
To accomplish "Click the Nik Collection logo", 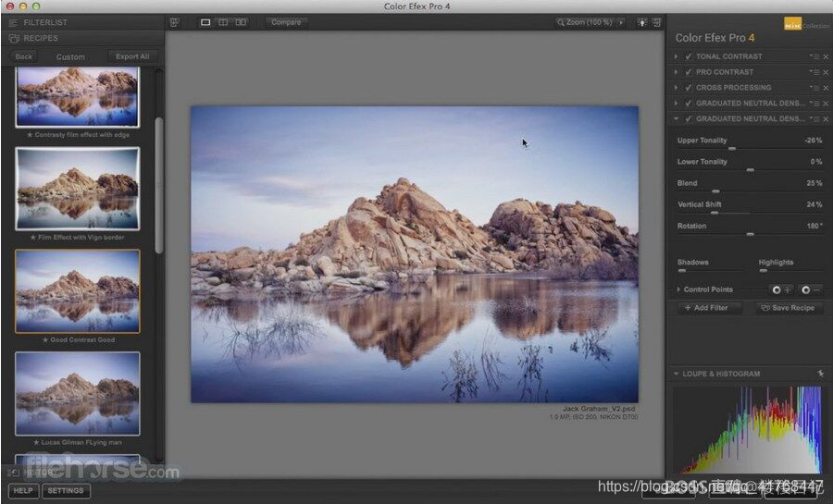I will [792, 24].
